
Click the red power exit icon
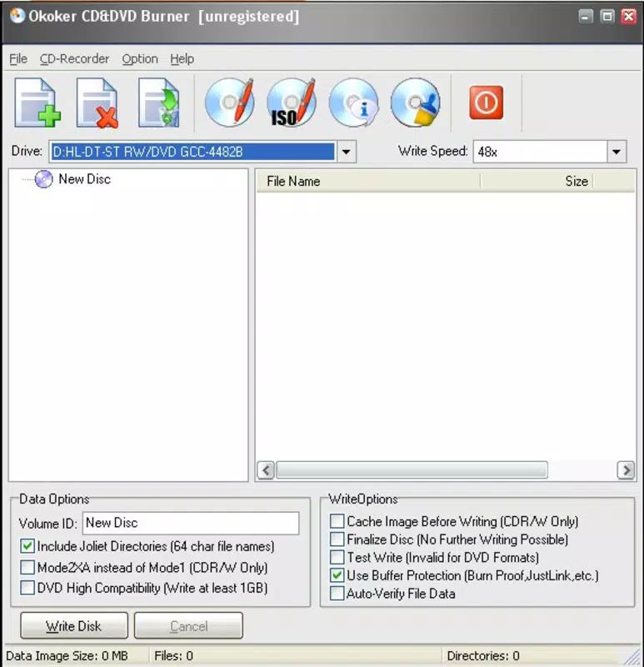487,103
